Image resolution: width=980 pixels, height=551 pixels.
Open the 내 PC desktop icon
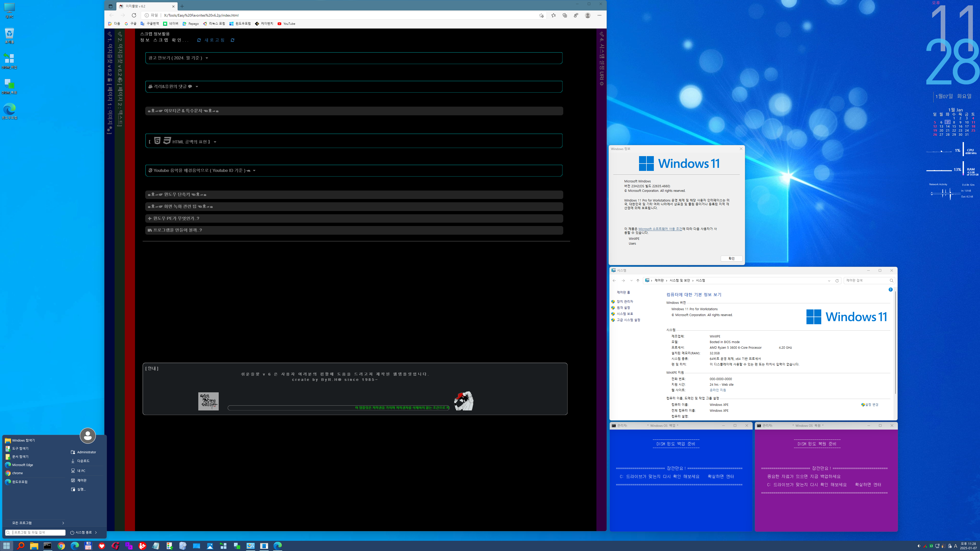(x=9, y=11)
